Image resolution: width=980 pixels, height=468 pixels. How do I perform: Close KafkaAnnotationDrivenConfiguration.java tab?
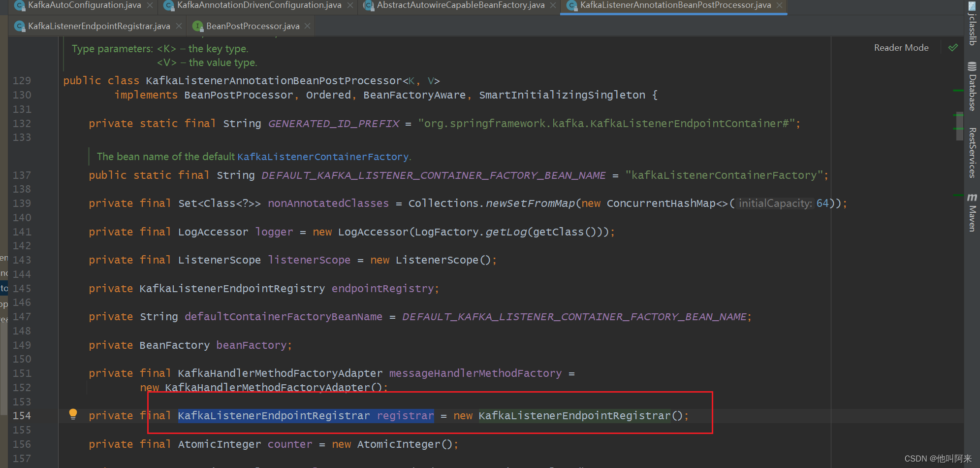point(350,5)
